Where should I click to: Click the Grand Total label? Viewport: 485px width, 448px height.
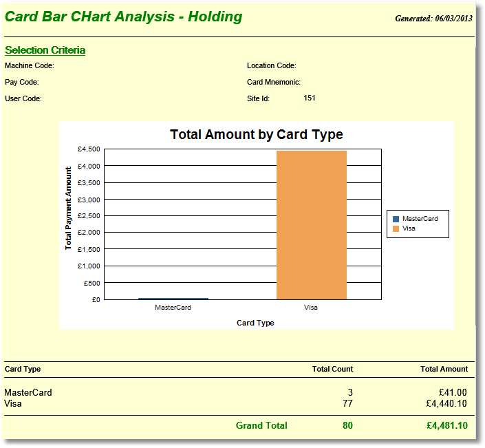(x=261, y=426)
